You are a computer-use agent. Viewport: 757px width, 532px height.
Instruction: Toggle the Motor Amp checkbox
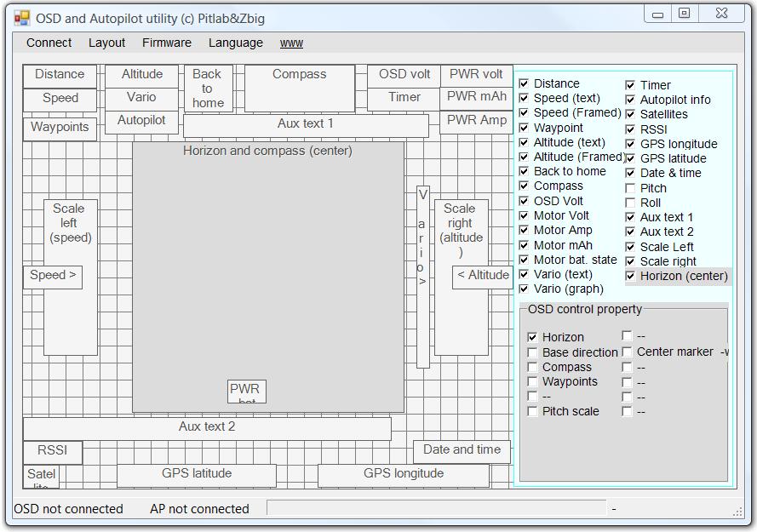pos(524,230)
